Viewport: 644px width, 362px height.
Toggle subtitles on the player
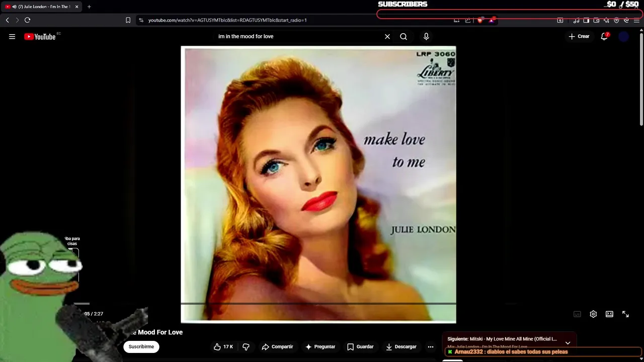tap(577, 314)
